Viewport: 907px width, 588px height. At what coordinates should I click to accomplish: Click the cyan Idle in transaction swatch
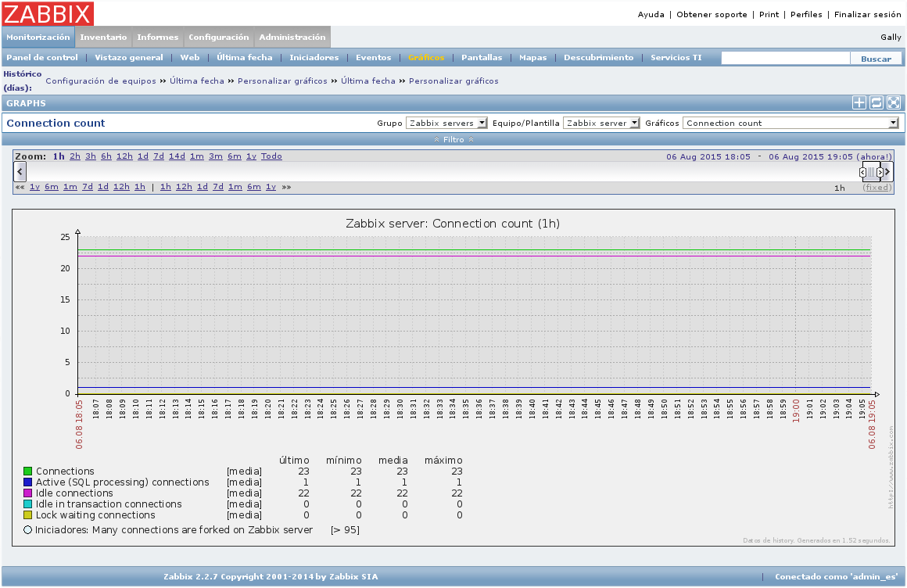(28, 504)
